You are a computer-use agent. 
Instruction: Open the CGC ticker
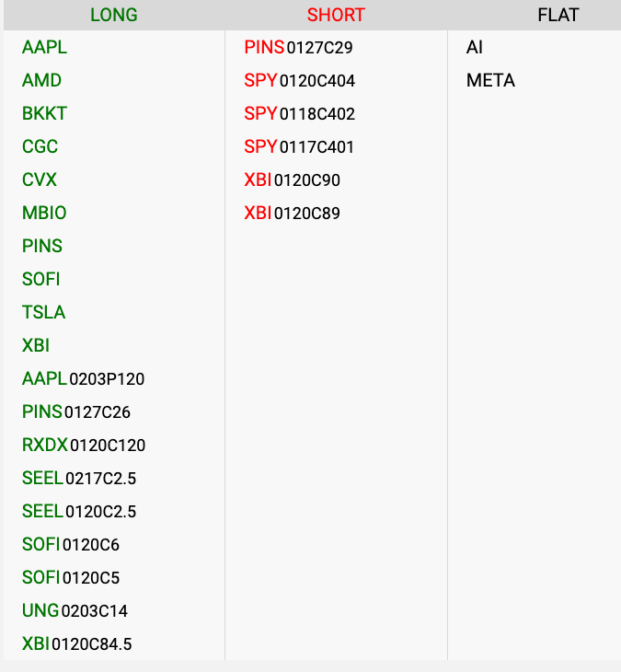click(40, 147)
